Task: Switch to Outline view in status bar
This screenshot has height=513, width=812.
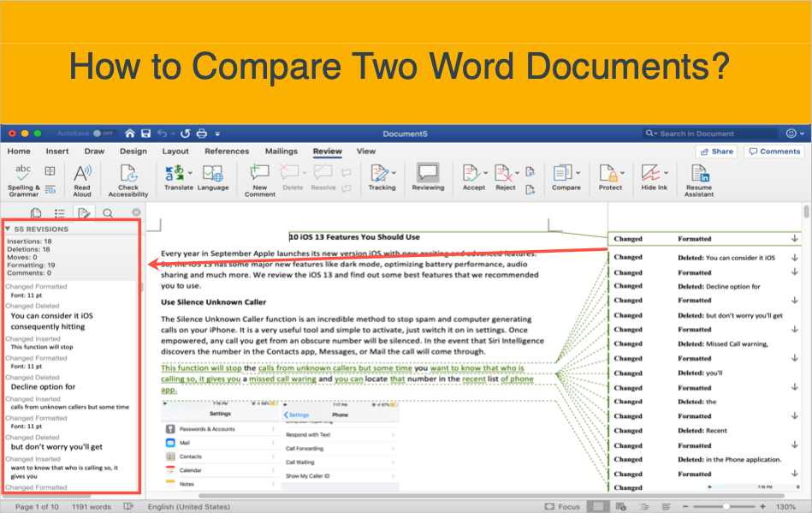Action: click(643, 506)
